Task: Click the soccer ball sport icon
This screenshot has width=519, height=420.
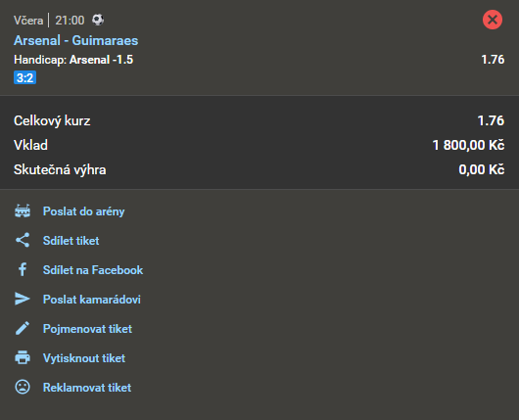Action: [98, 20]
